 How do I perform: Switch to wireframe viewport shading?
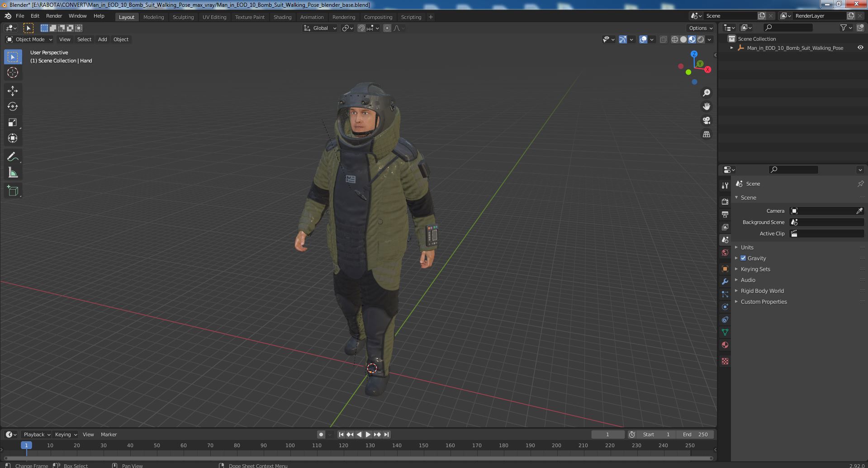(674, 39)
